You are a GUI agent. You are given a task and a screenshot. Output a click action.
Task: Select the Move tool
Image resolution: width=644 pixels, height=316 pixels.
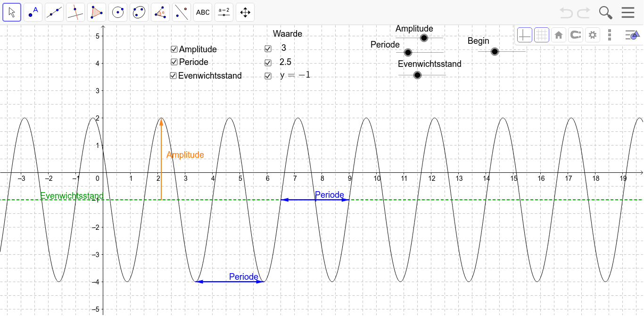12,12
